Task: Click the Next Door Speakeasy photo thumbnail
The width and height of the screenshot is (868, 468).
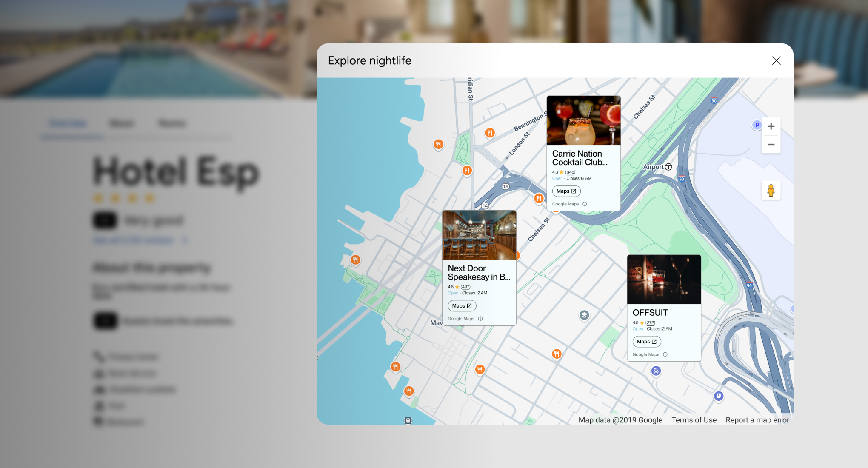Action: (x=479, y=234)
